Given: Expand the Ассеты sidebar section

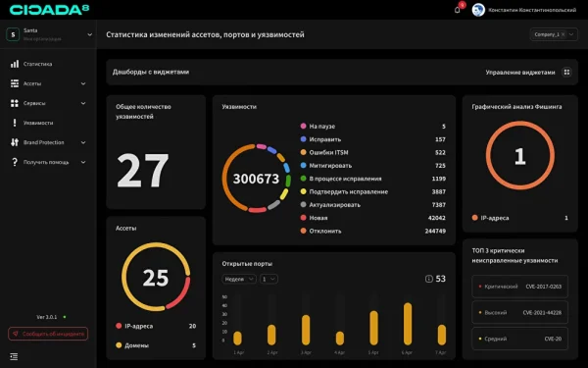Looking at the screenshot, I should tap(83, 83).
